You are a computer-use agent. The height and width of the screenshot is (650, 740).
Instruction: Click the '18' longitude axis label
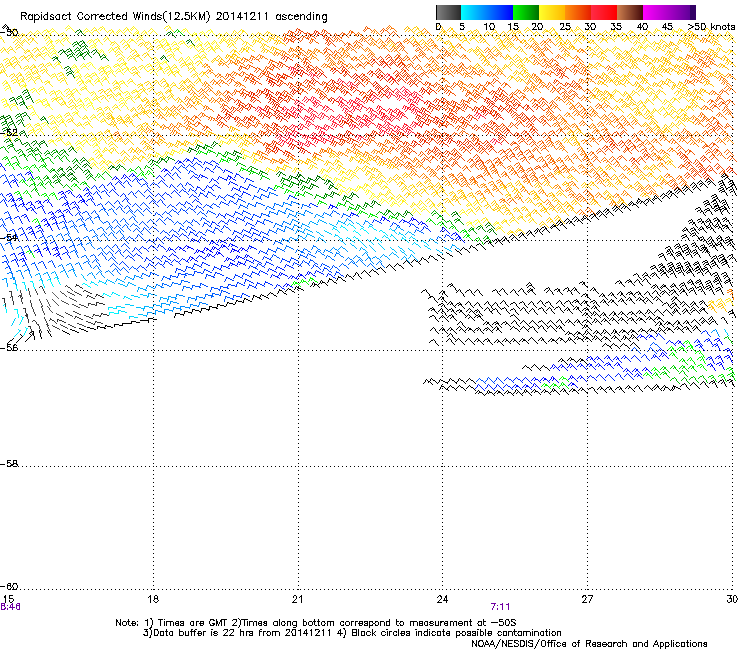click(153, 599)
